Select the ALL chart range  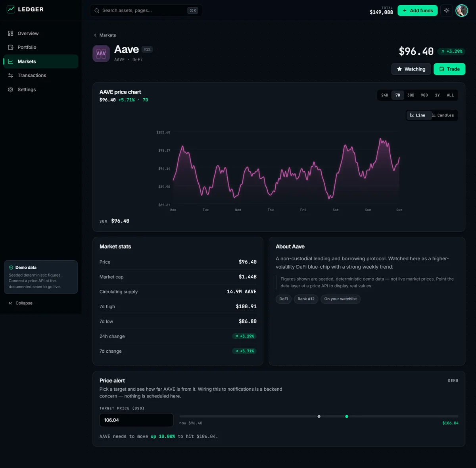click(x=450, y=95)
